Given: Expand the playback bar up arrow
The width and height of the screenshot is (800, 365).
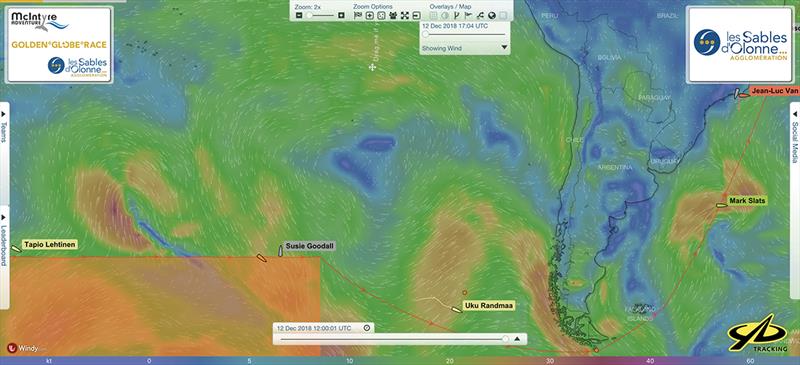Looking at the screenshot, I should 517,338.
